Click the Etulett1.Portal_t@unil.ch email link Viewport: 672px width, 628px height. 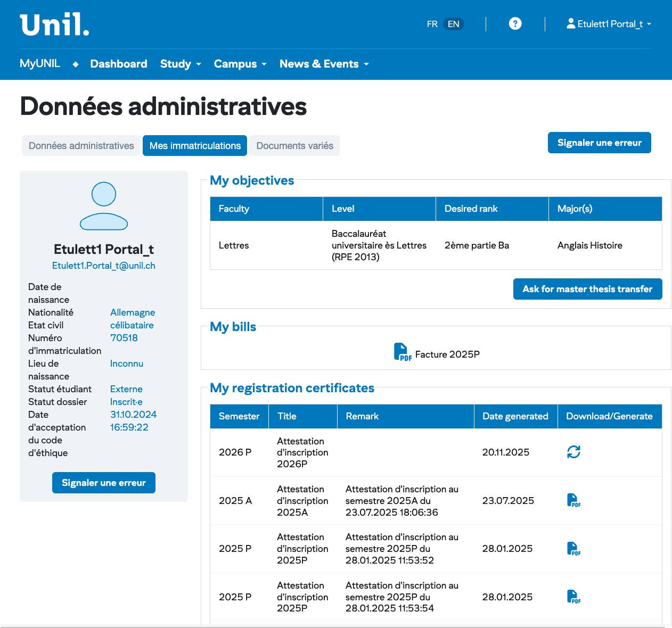pos(104,266)
